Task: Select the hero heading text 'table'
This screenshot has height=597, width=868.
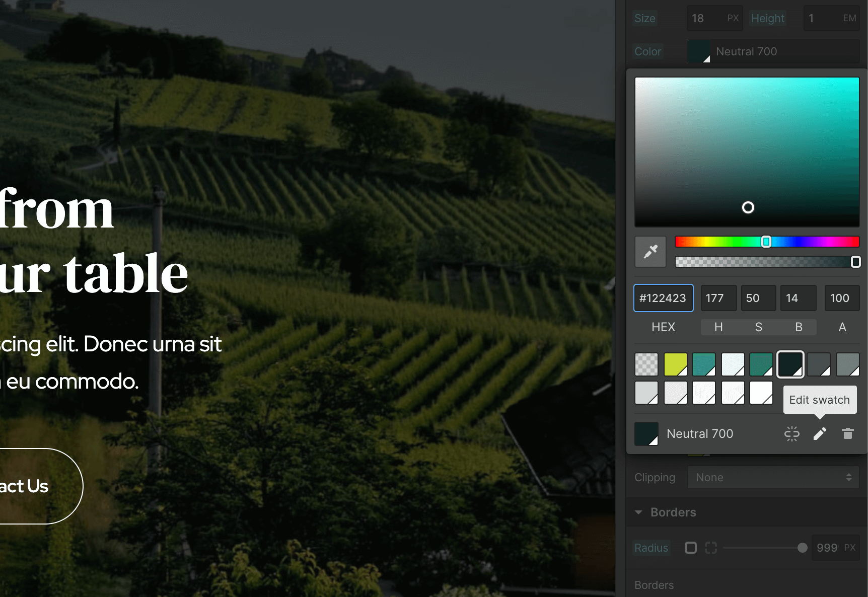Action: [x=126, y=273]
